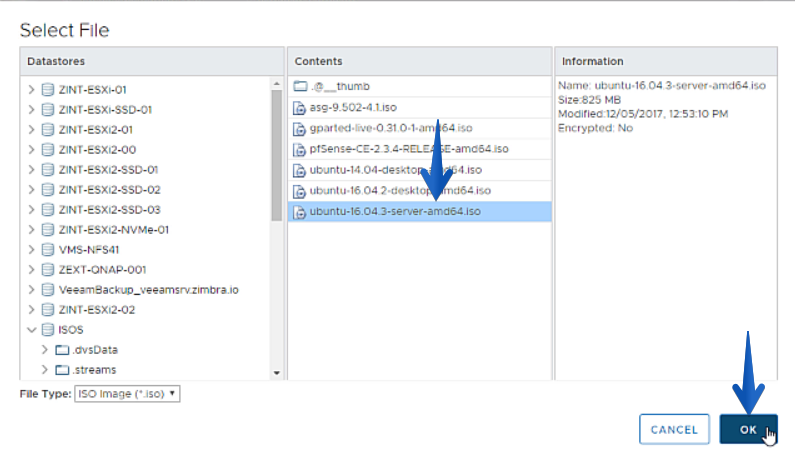
Task: Click the Datastores scrollbar up arrow
Action: click(276, 83)
